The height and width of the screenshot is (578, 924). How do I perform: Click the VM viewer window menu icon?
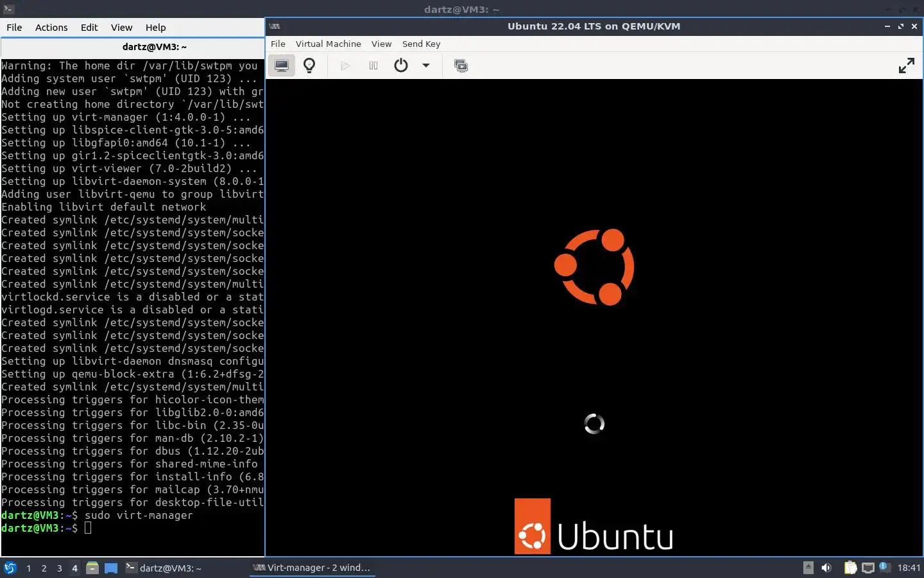pyautogui.click(x=275, y=26)
